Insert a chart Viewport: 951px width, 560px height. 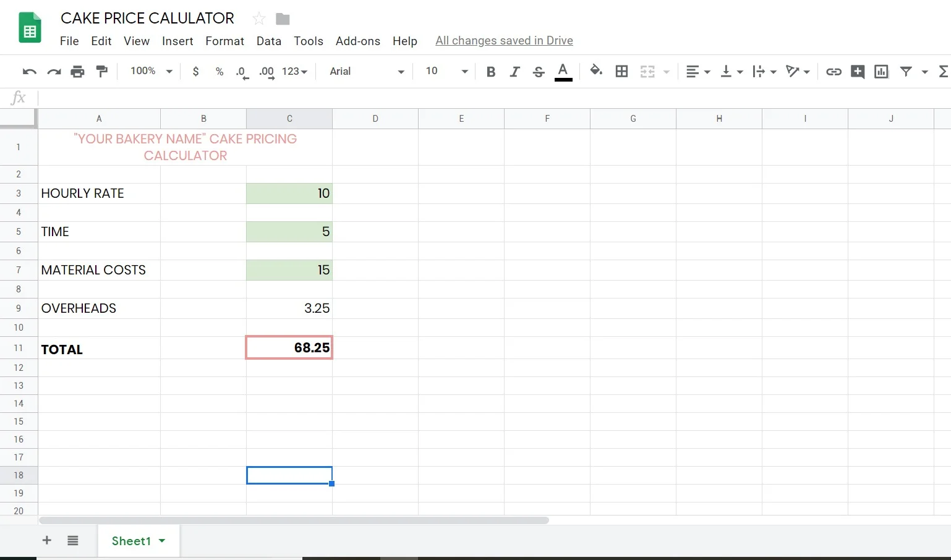(881, 71)
